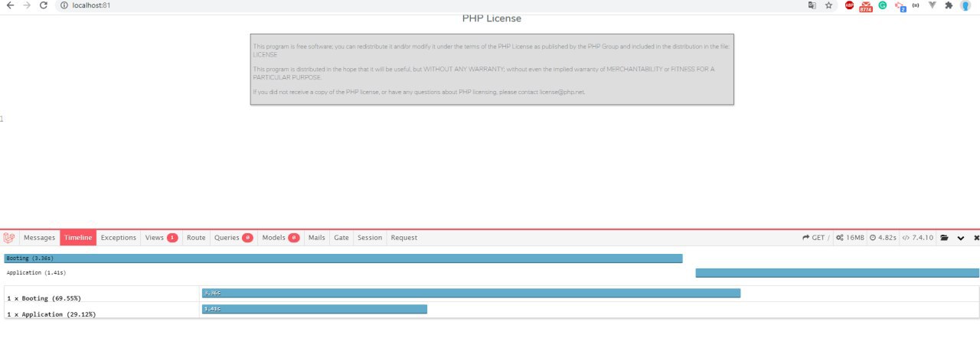The image size is (980, 364).
Task: Show the Route tab
Action: (196, 238)
